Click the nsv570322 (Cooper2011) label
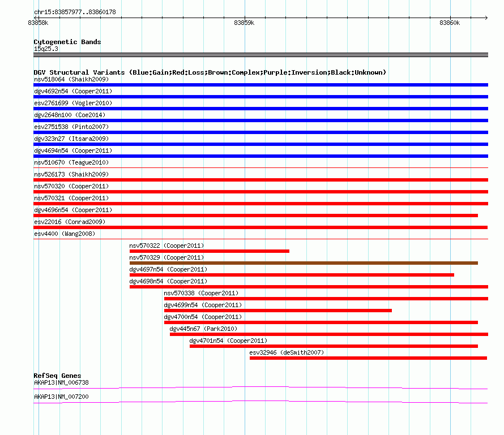The height and width of the screenshot is (435, 504). [x=166, y=246]
